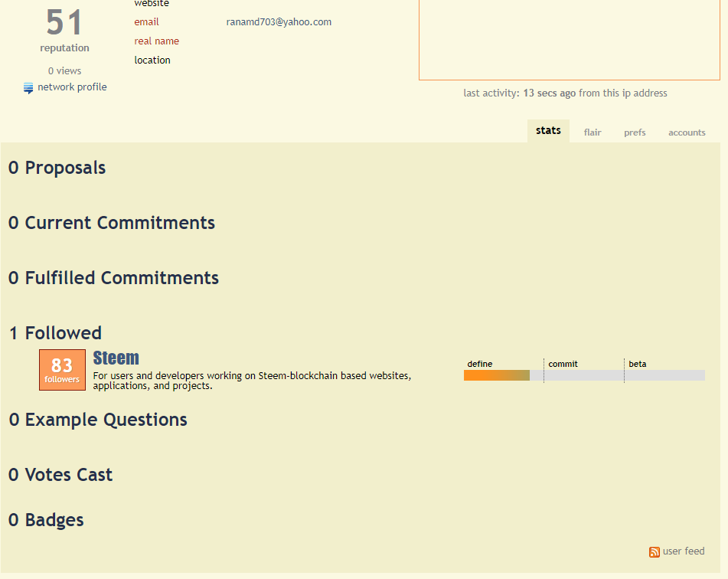Switch to the accounts tab
The height and width of the screenshot is (579, 728).
pyautogui.click(x=687, y=132)
